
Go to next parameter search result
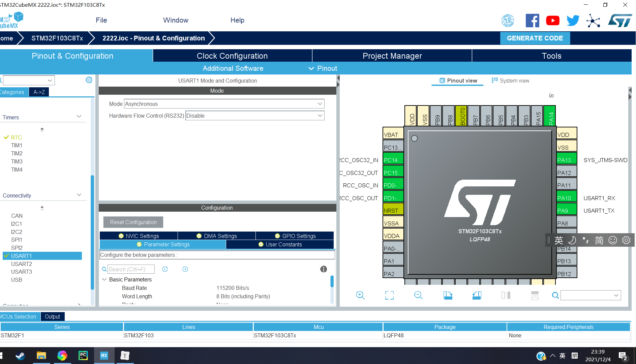click(185, 269)
